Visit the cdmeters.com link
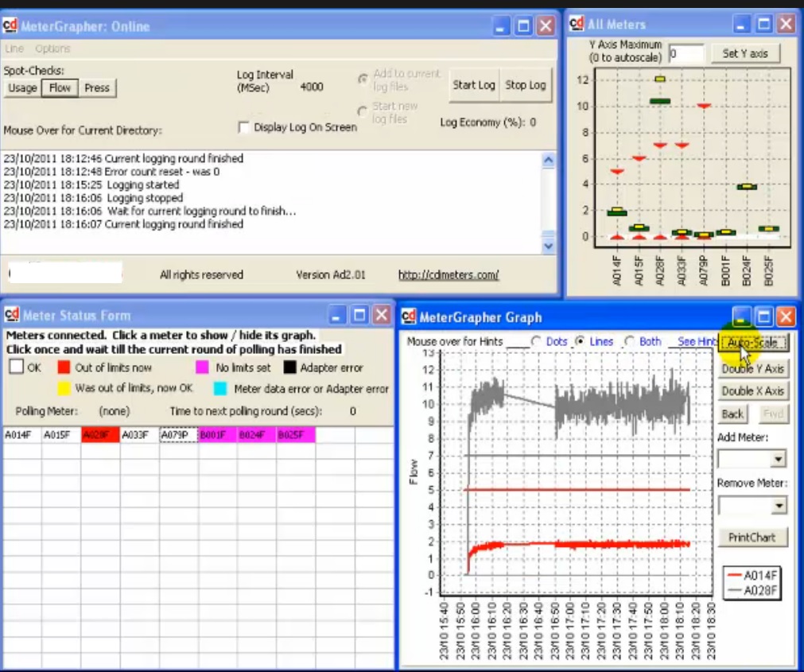 click(449, 275)
